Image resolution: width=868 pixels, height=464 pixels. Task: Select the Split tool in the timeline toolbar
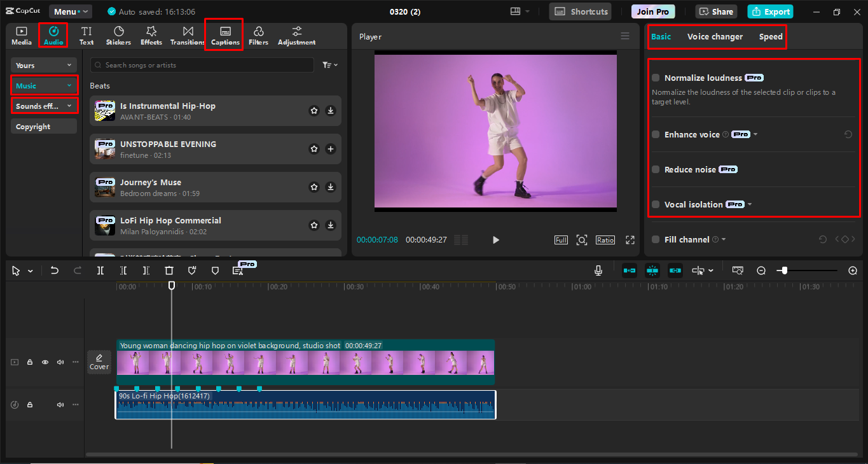coord(100,271)
